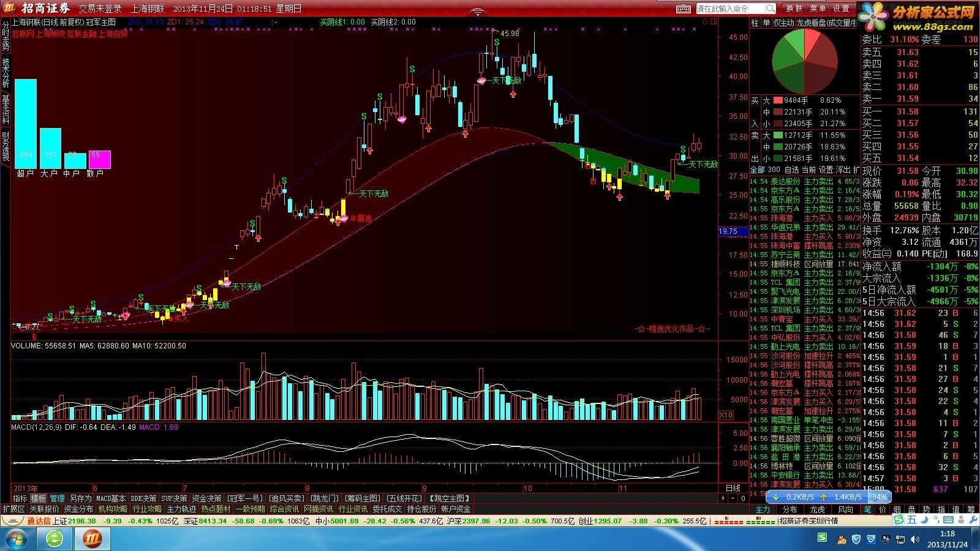Viewport: 980px width, 551px height.
Task: Toggle 仅主动 filter
Action: pyautogui.click(x=783, y=23)
